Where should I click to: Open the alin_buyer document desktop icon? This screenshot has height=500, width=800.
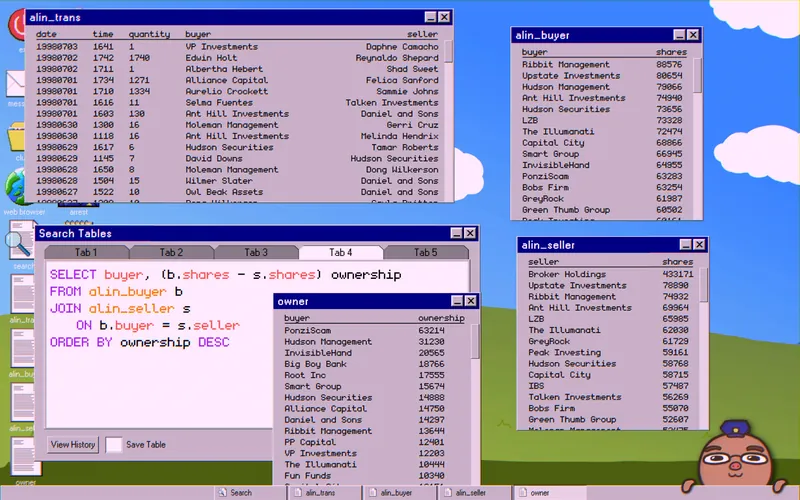[x=23, y=349]
